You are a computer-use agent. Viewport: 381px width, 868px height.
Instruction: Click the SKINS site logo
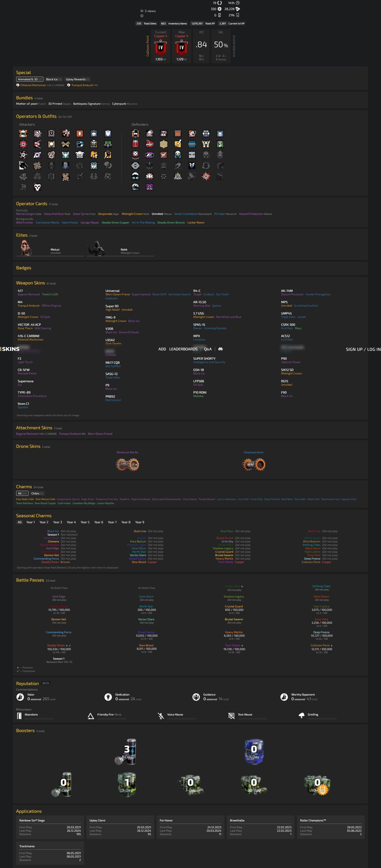point(10,349)
